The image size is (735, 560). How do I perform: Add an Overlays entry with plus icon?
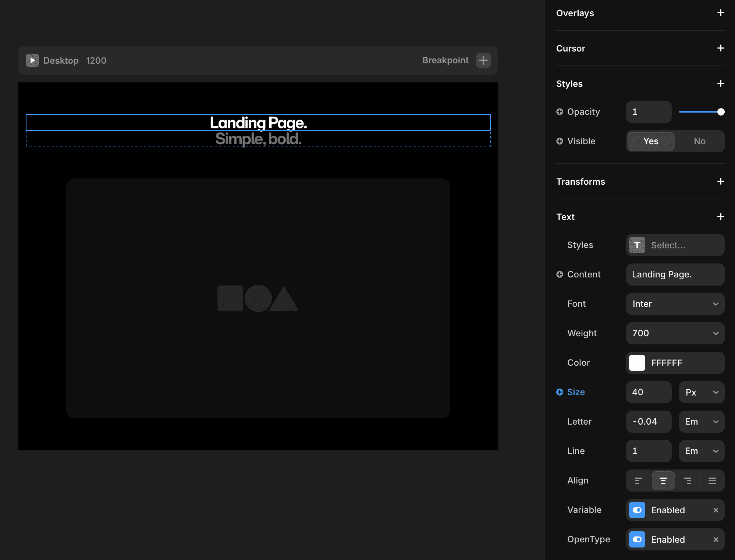point(721,13)
